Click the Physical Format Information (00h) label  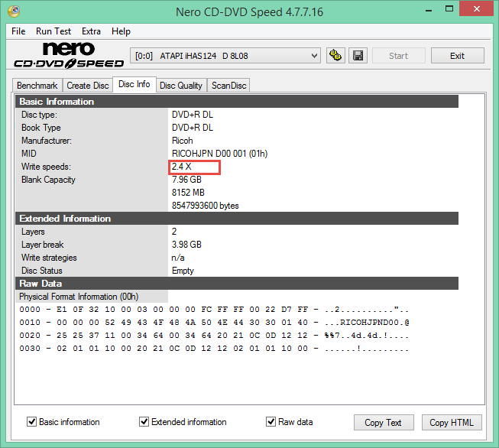pyautogui.click(x=79, y=297)
